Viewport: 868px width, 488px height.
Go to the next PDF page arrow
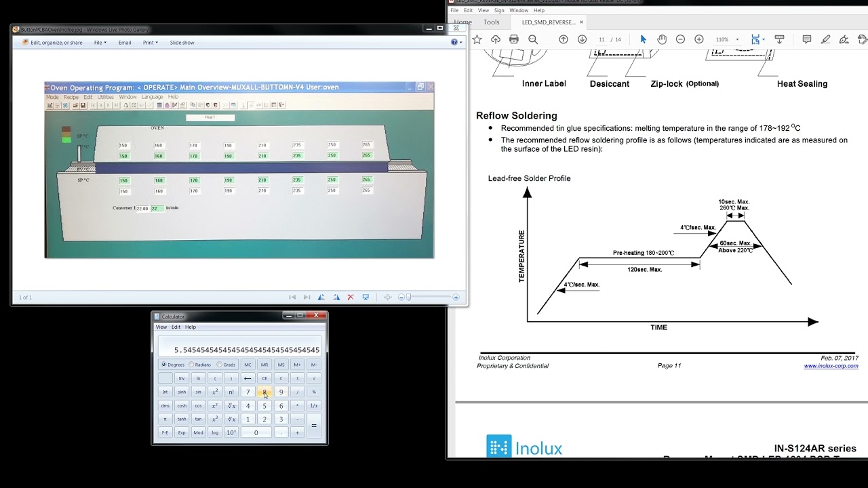click(x=582, y=39)
